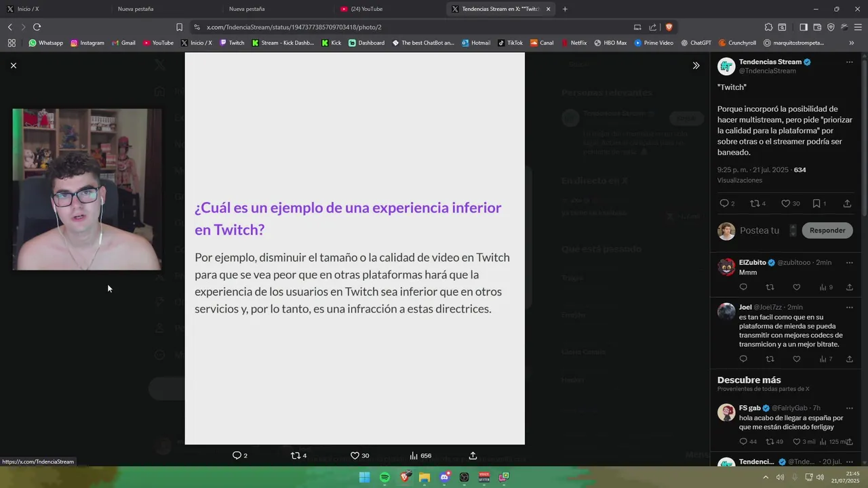Collapse the side panel with the double-chevron icon
This screenshot has height=488, width=868.
[x=696, y=66]
